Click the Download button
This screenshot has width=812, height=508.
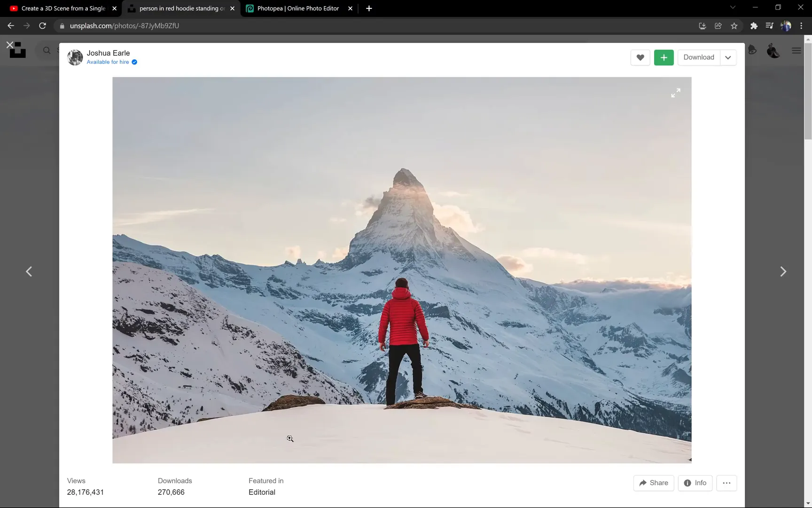(x=699, y=57)
